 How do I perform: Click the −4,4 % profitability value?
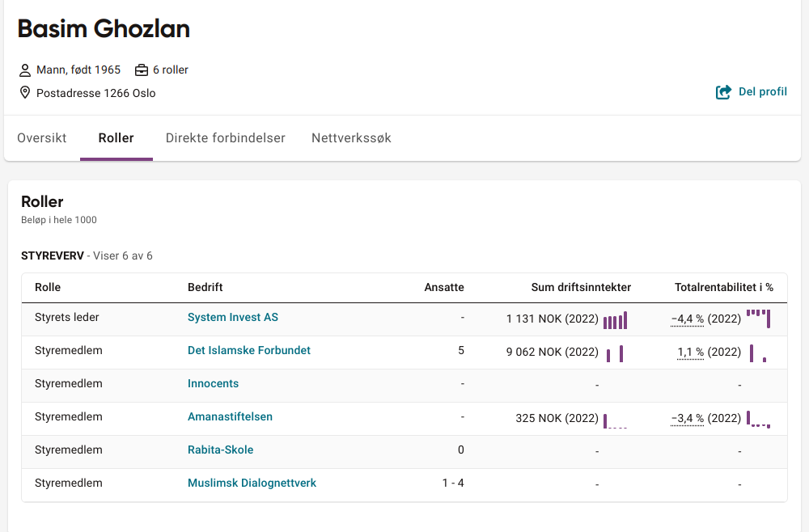[x=687, y=319]
